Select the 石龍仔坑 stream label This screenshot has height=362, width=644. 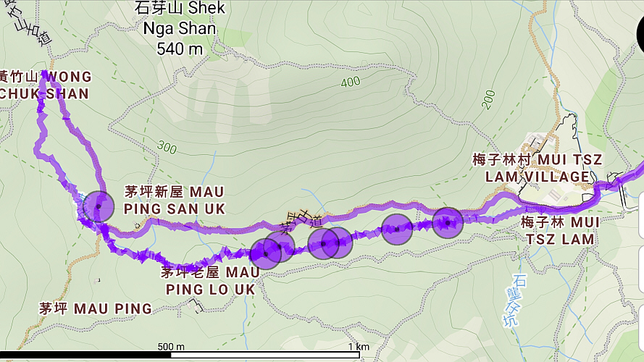pyautogui.click(x=515, y=300)
